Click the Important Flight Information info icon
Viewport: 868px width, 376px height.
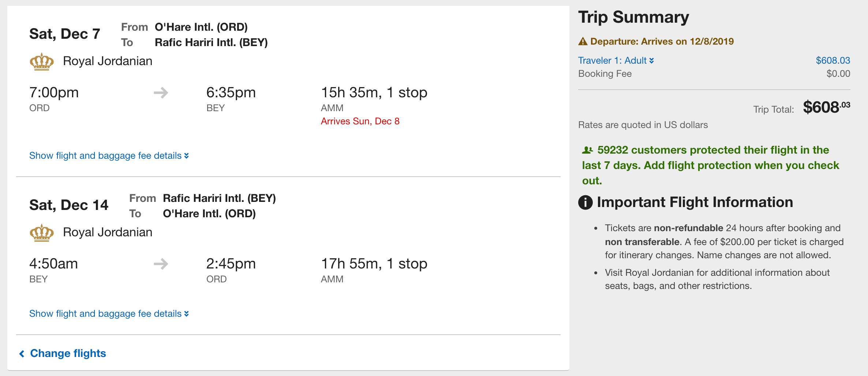(585, 202)
